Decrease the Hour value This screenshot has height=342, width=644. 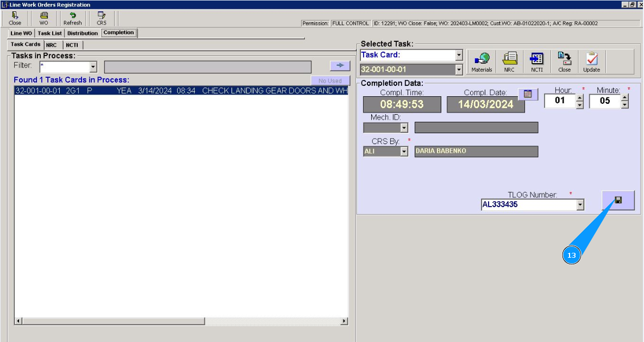(579, 105)
